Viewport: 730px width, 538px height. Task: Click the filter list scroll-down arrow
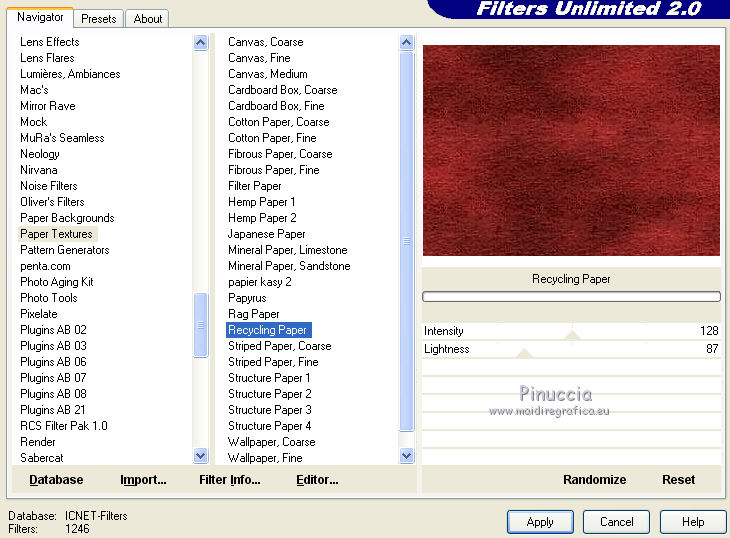point(406,456)
